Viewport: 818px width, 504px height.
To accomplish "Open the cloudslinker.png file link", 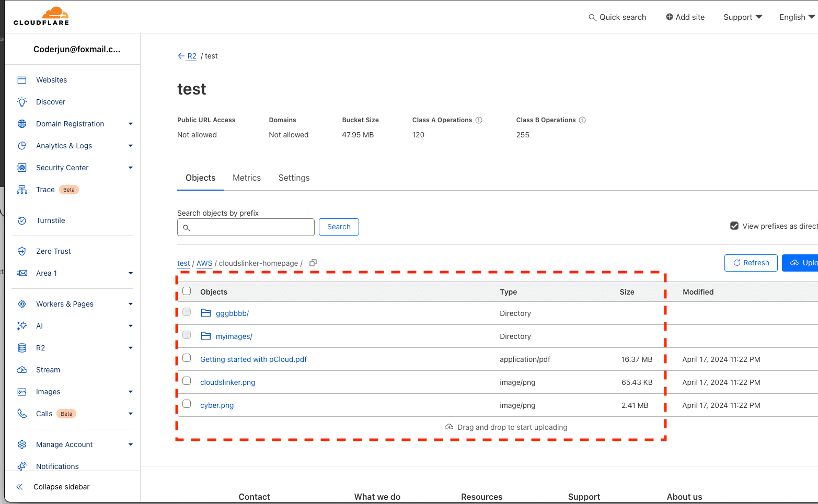I will coord(228,382).
